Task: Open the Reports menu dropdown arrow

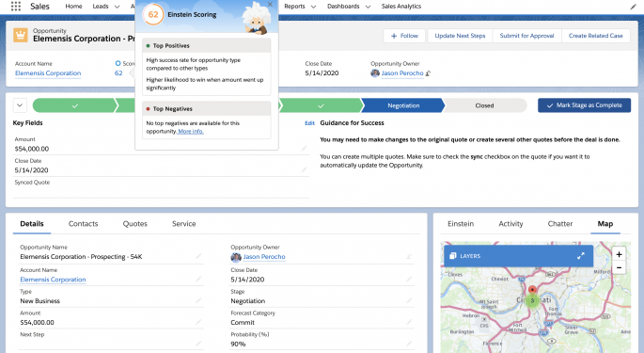Action: tap(313, 7)
